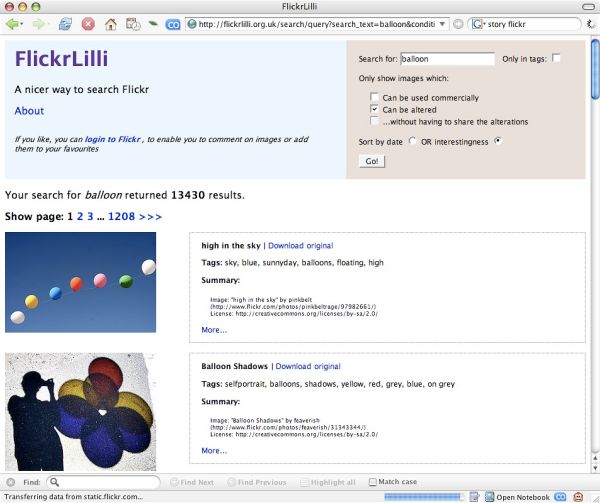
Task: Go to results page 2
Action: pyautogui.click(x=80, y=217)
